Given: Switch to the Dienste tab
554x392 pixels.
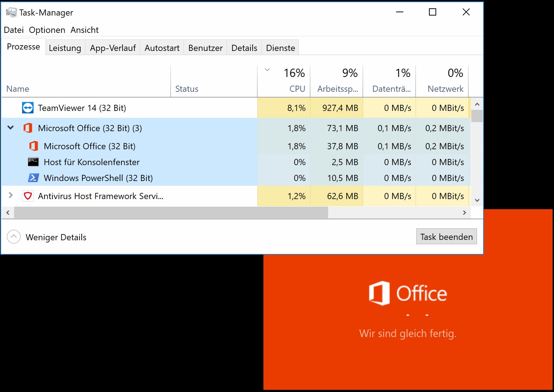Looking at the screenshot, I should pyautogui.click(x=280, y=48).
